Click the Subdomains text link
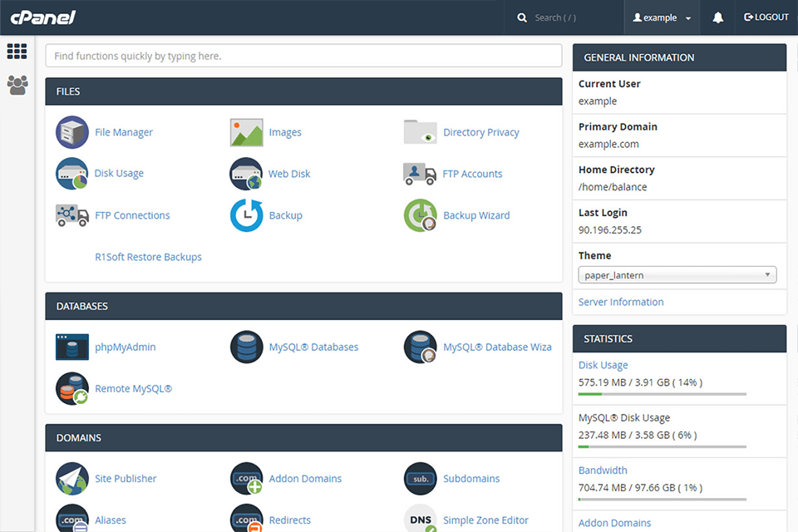The width and height of the screenshot is (798, 532). click(x=471, y=479)
